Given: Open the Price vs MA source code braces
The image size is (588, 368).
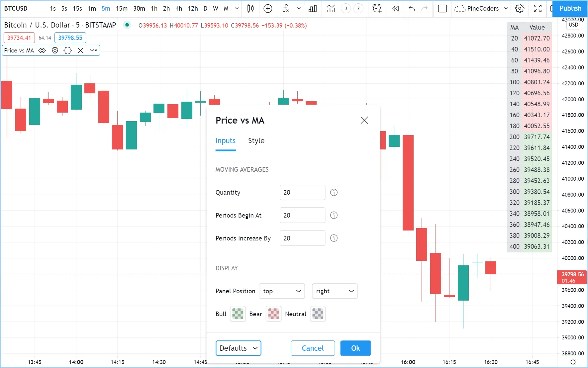Looking at the screenshot, I should 67,50.
